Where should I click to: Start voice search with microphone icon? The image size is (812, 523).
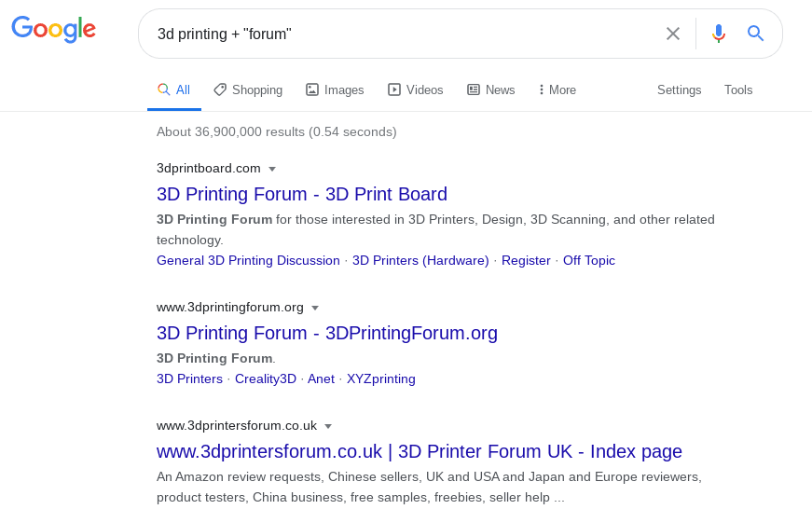pos(718,34)
